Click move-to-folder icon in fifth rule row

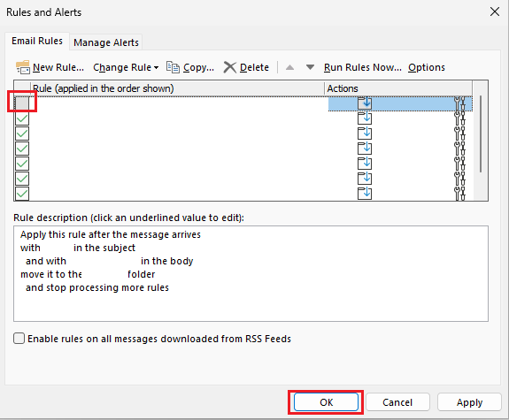point(365,163)
